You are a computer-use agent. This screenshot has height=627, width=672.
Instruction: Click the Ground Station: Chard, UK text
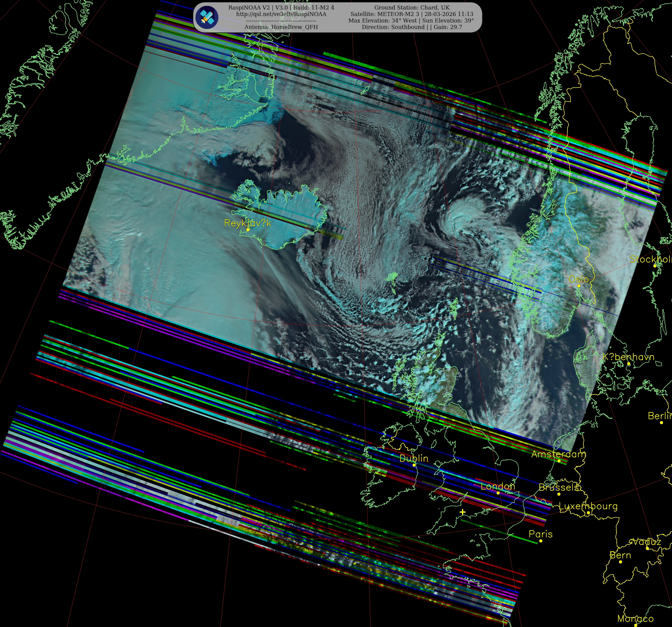(x=412, y=8)
